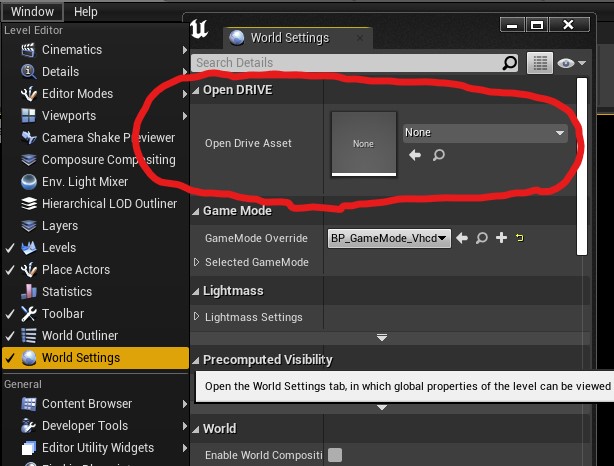Reset GameMode Override to default
Screen dimensions: 614x466
[520, 238]
